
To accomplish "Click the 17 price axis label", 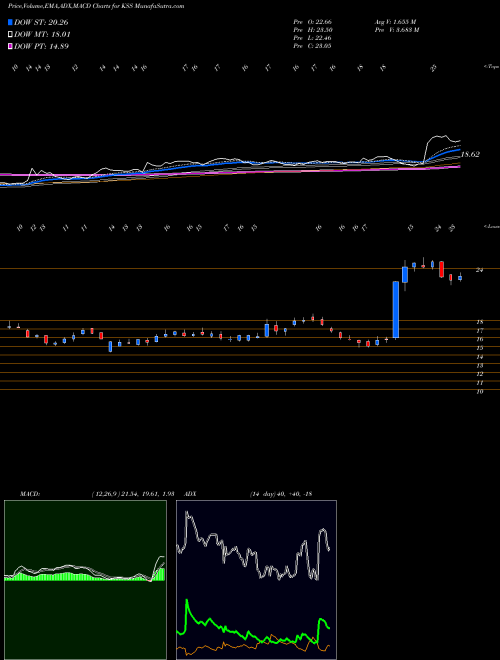I will click(479, 330).
